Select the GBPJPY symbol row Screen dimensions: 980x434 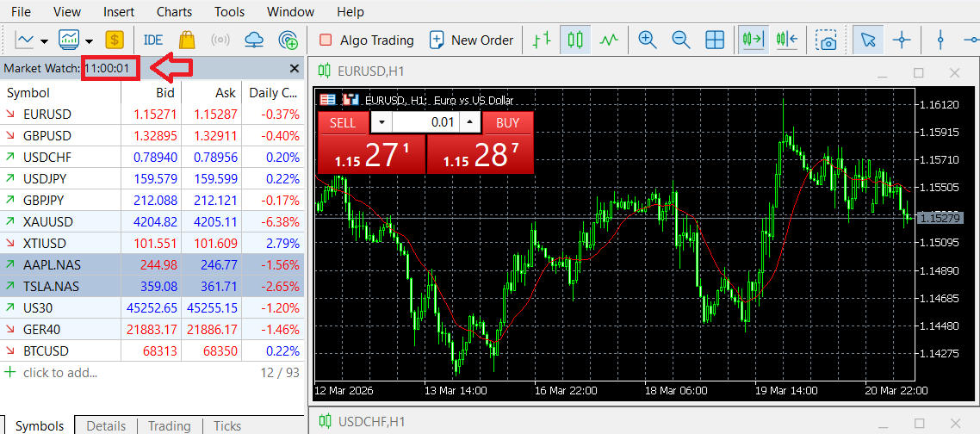point(152,200)
